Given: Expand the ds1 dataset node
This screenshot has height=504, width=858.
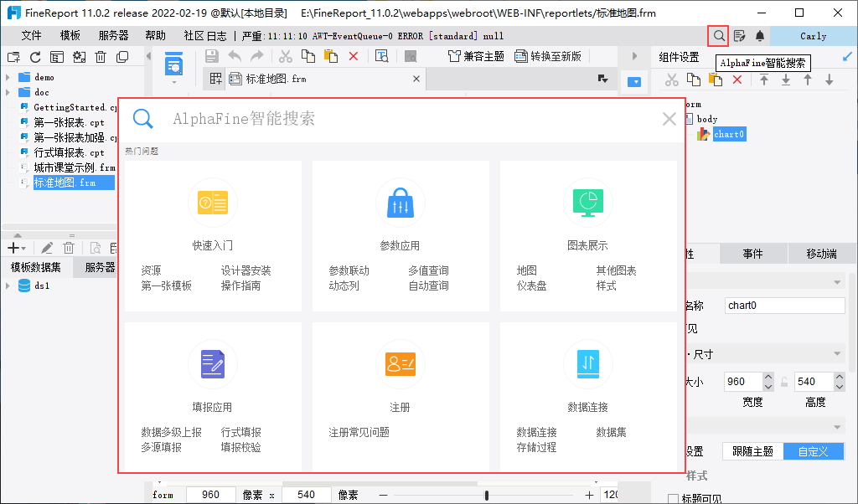Looking at the screenshot, I should tap(8, 285).
